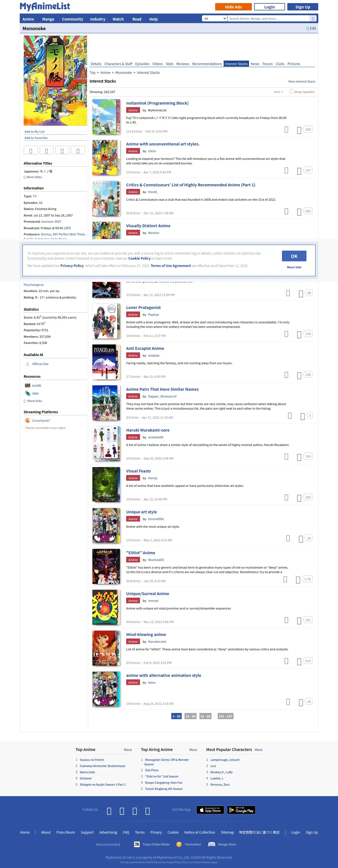Click the fourth share icon below the poster
Image resolution: width=338 pixels, height=868 pixels.
[x=78, y=150]
